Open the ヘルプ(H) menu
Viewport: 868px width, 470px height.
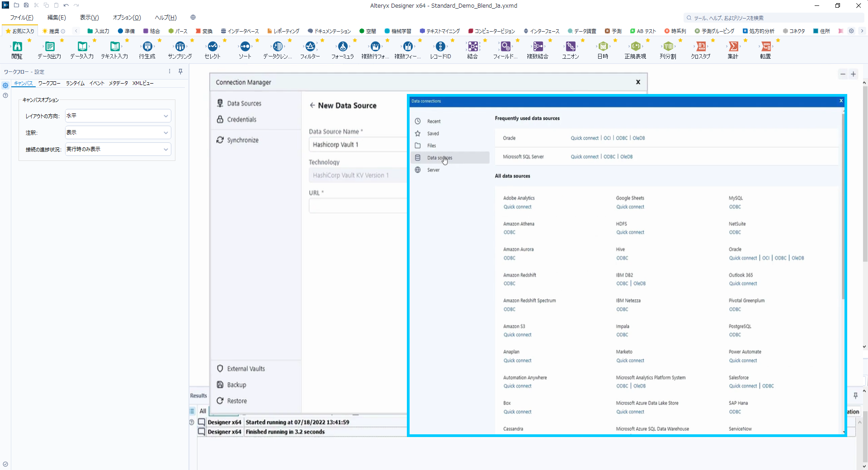click(x=166, y=18)
